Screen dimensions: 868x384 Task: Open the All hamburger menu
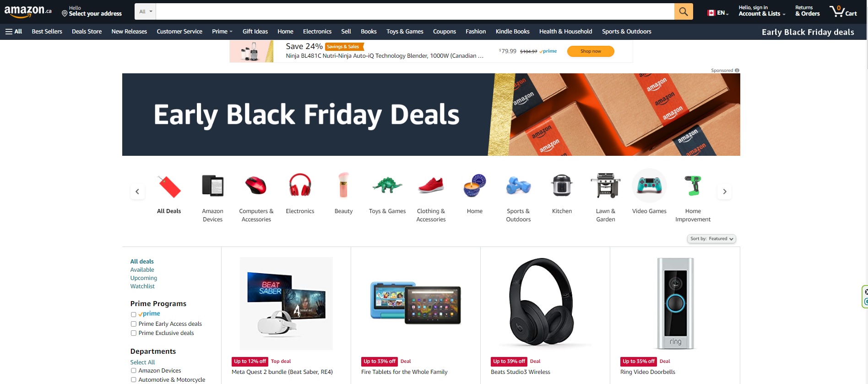click(14, 32)
